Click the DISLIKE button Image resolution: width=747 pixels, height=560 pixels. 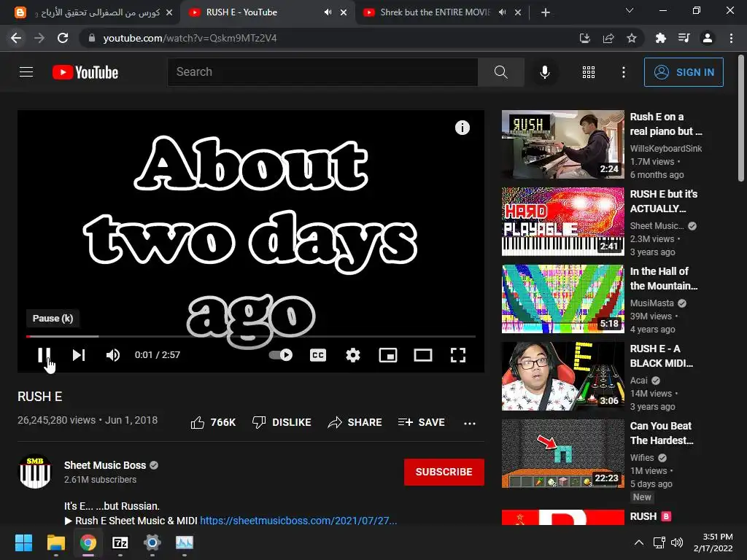coord(282,422)
